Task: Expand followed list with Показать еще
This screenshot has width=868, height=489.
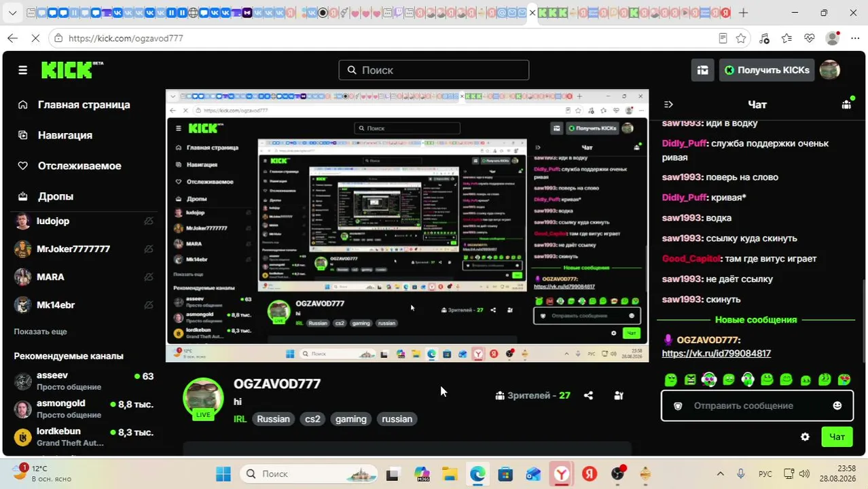Action: (x=40, y=331)
